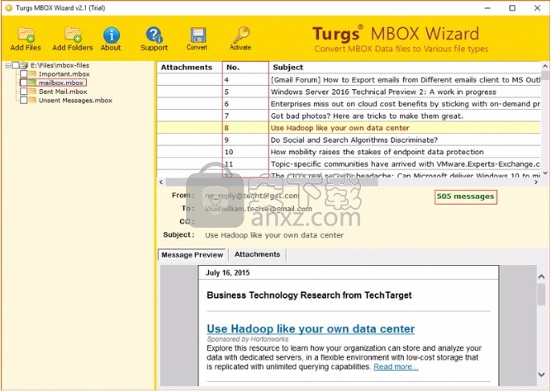Open the Hadoop data center headline link
The height and width of the screenshot is (392, 551).
[311, 328]
